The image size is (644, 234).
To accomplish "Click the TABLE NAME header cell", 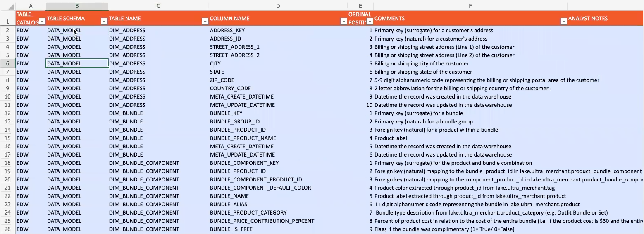I will [x=159, y=18].
